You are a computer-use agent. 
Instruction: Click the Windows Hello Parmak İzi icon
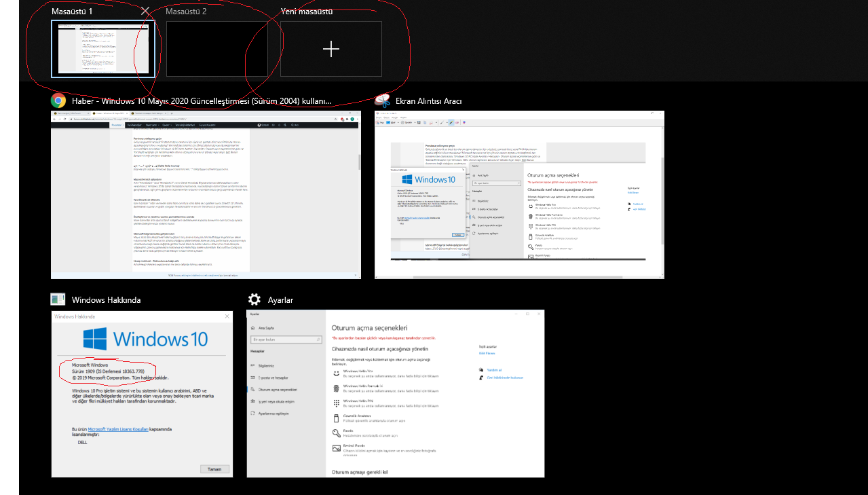[336, 388]
